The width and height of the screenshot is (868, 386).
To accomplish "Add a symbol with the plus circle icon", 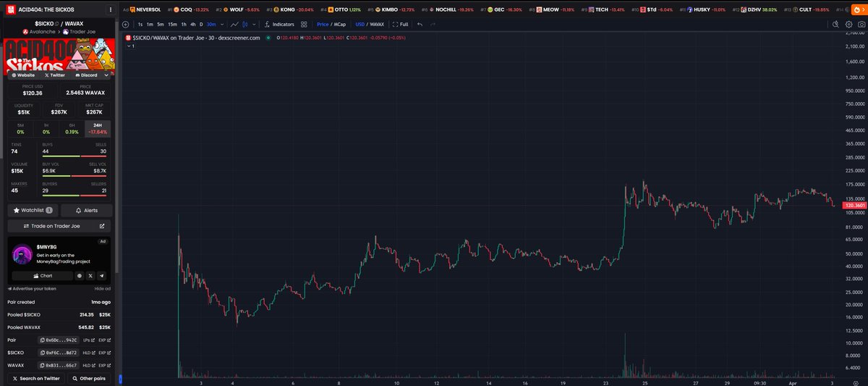I will pos(126,24).
